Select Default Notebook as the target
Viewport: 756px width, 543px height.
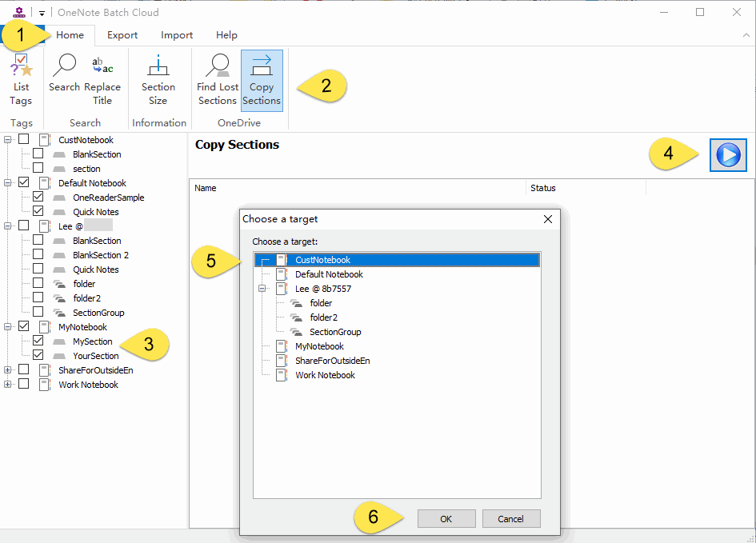(x=328, y=273)
